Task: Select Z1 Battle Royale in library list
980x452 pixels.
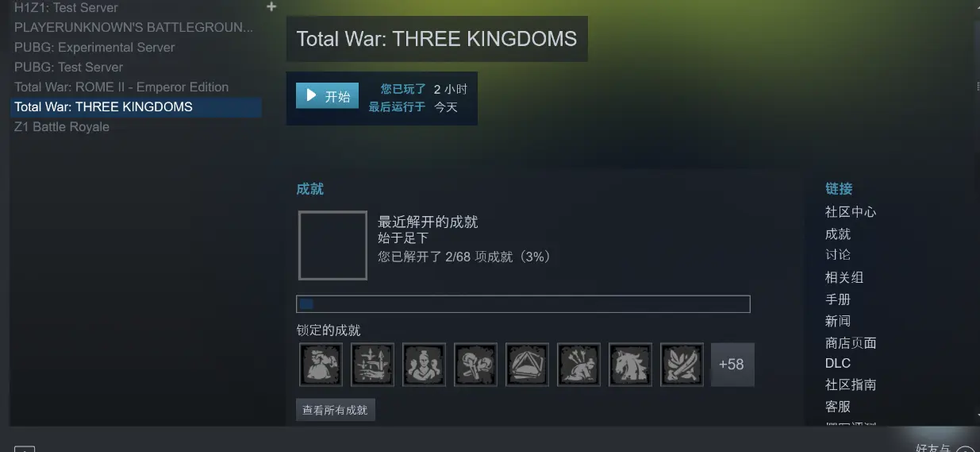Action: (x=62, y=127)
